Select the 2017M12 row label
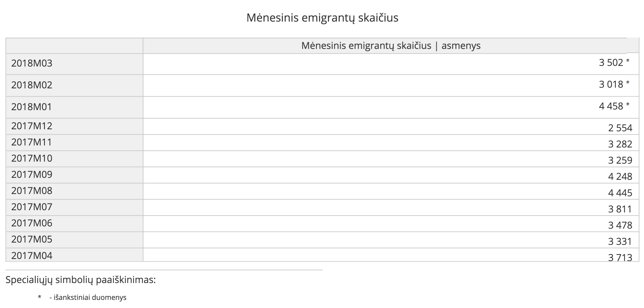Screen dimensions: 644x308 [x=32, y=126]
